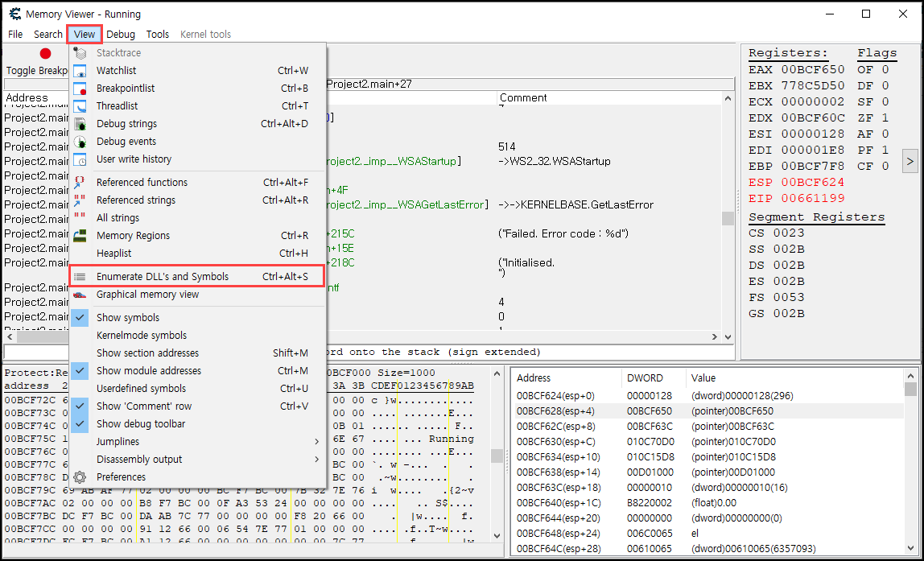The height and width of the screenshot is (561, 924).
Task: Click the View menu
Action: [x=85, y=34]
